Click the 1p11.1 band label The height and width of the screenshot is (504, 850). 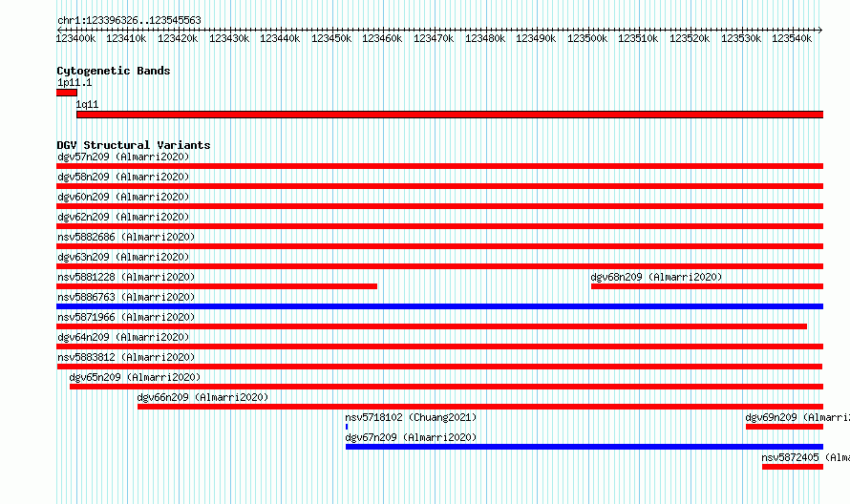(74, 82)
